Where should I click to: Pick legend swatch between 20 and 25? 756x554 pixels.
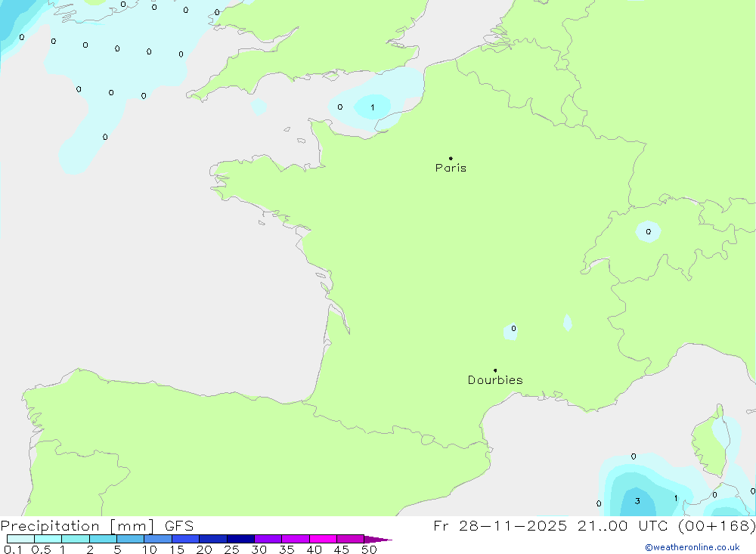tap(213, 539)
